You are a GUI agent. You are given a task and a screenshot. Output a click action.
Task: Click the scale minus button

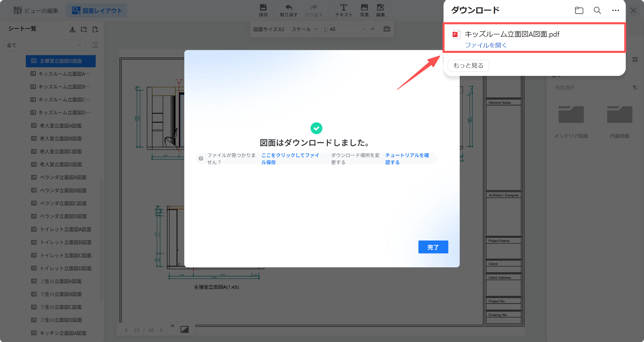tap(316, 29)
